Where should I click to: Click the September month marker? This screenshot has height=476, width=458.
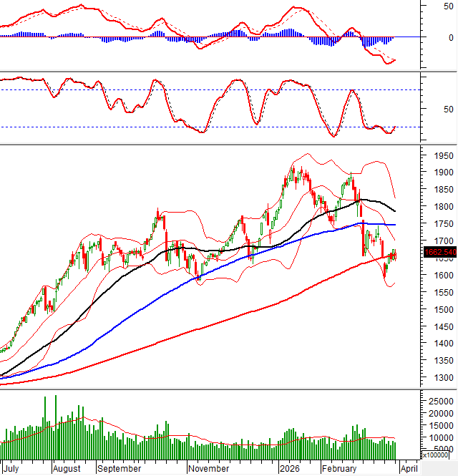119,469
